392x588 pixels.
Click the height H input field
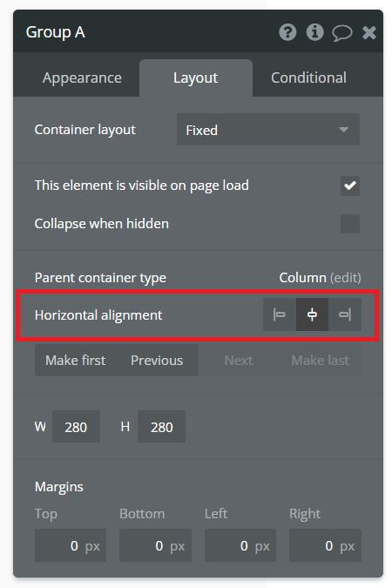click(x=161, y=427)
